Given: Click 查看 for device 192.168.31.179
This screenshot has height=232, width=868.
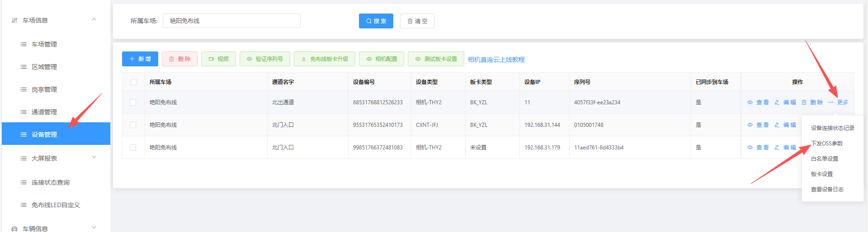Looking at the screenshot, I should pyautogui.click(x=758, y=148).
